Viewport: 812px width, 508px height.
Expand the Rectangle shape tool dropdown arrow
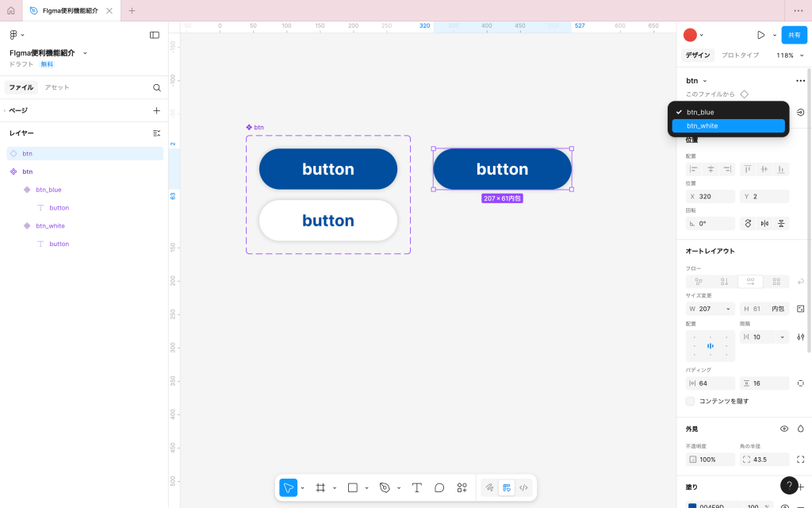pyautogui.click(x=366, y=488)
